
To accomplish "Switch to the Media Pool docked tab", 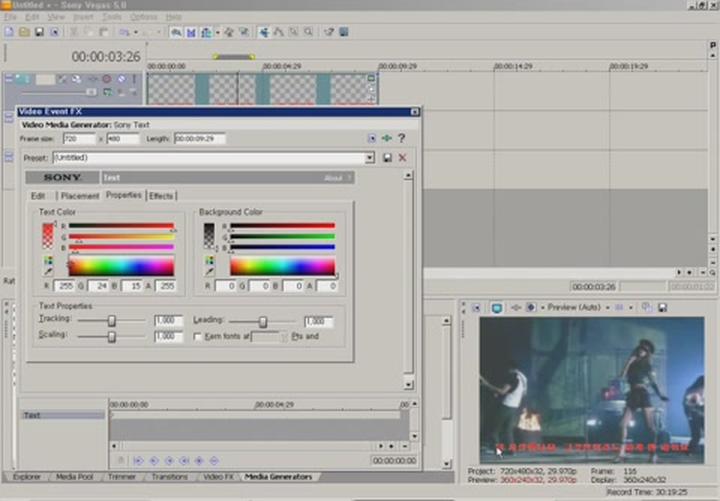I will pyautogui.click(x=74, y=477).
